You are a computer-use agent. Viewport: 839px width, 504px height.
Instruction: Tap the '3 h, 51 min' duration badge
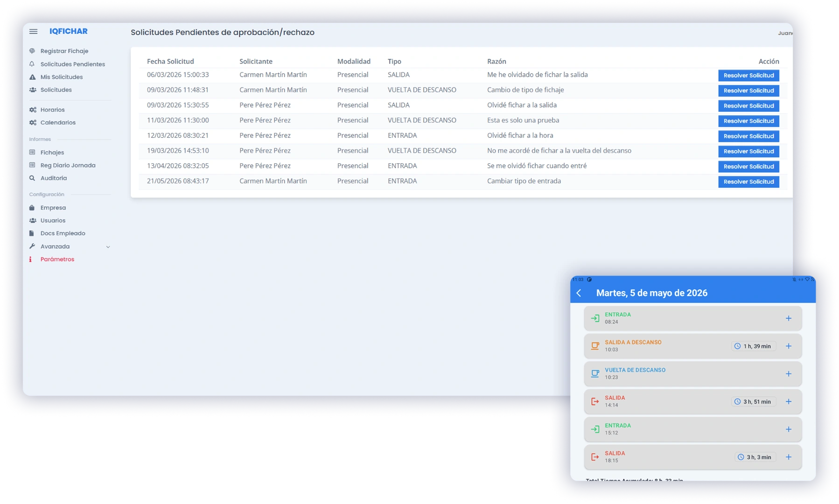click(753, 401)
